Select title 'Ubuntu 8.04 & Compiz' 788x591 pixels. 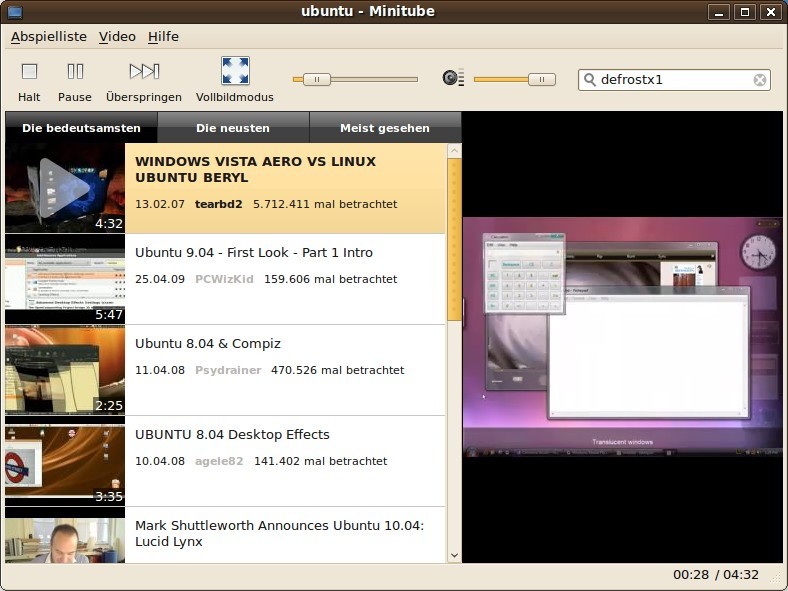click(x=208, y=344)
